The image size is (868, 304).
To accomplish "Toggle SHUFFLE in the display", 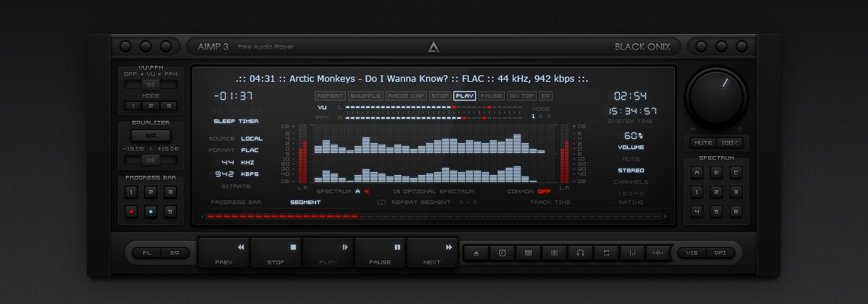I will pos(365,96).
